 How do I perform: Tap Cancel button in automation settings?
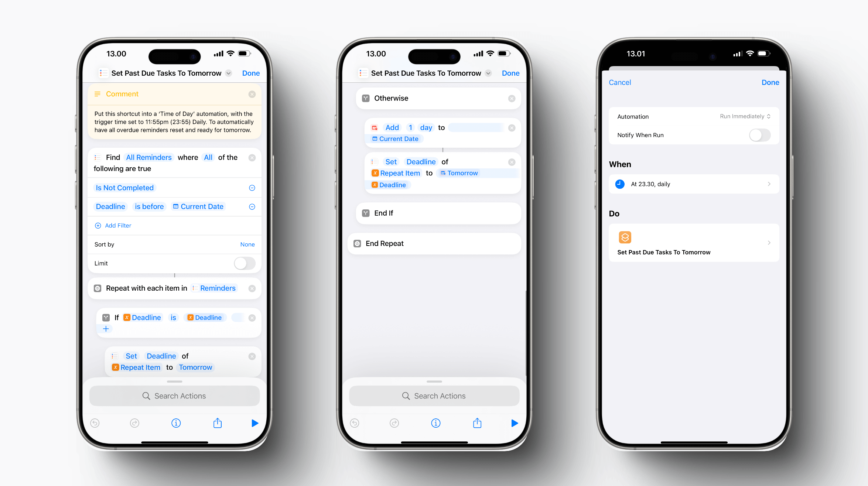coord(619,82)
